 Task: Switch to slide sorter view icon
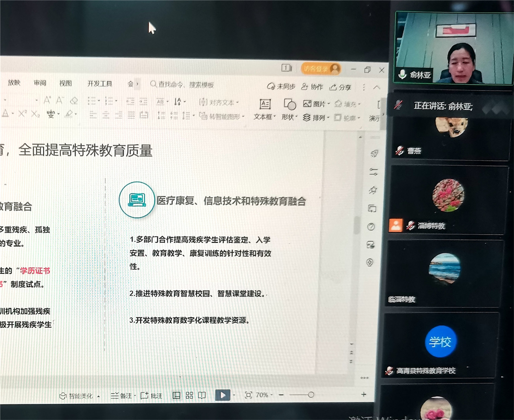coord(189,395)
